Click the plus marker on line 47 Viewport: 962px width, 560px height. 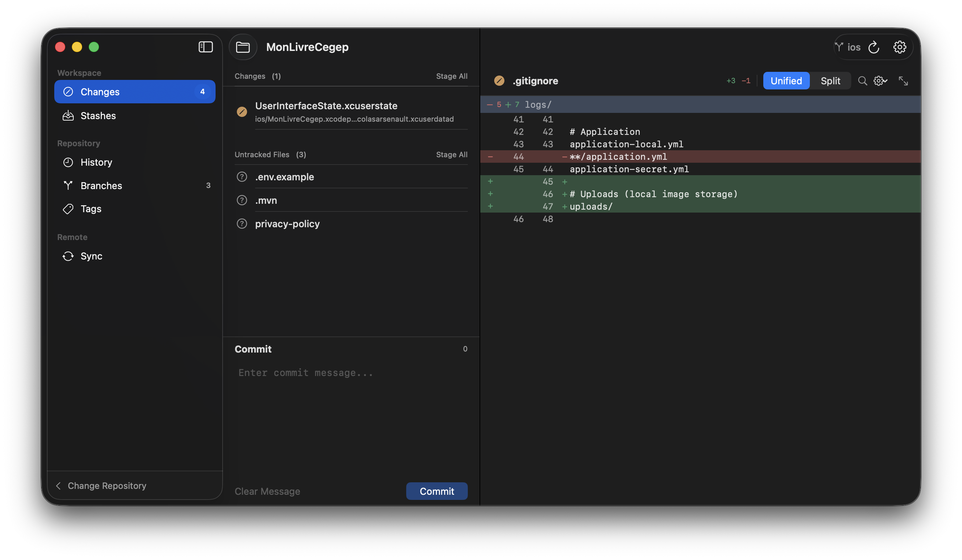490,206
